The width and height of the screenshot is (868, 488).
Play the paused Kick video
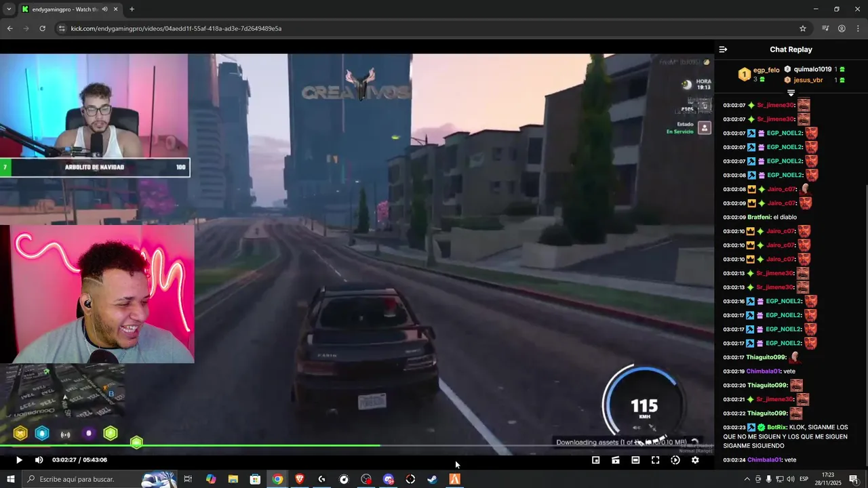click(x=19, y=460)
